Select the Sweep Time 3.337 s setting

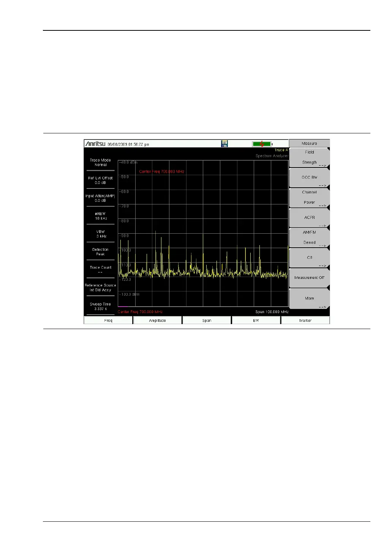(x=100, y=307)
